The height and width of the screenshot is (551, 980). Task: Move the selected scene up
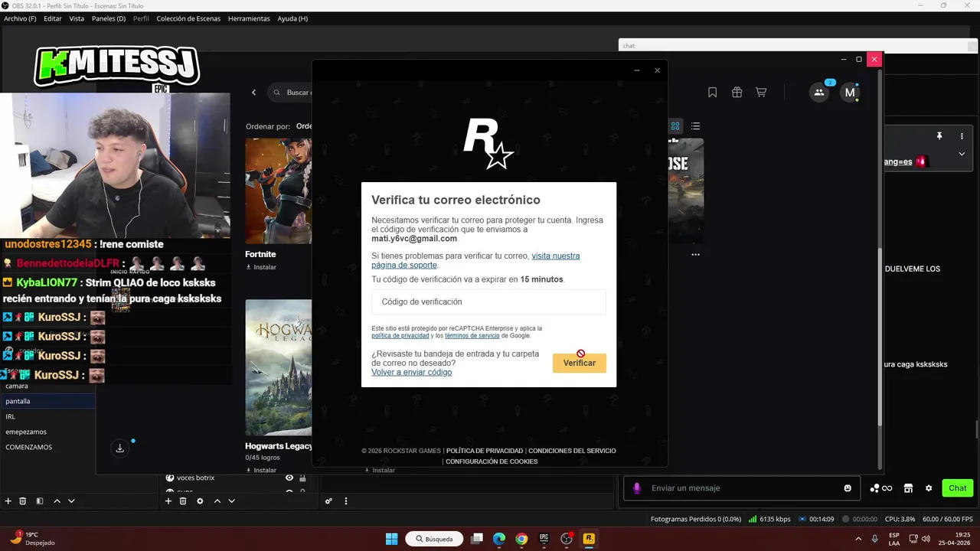point(57,501)
